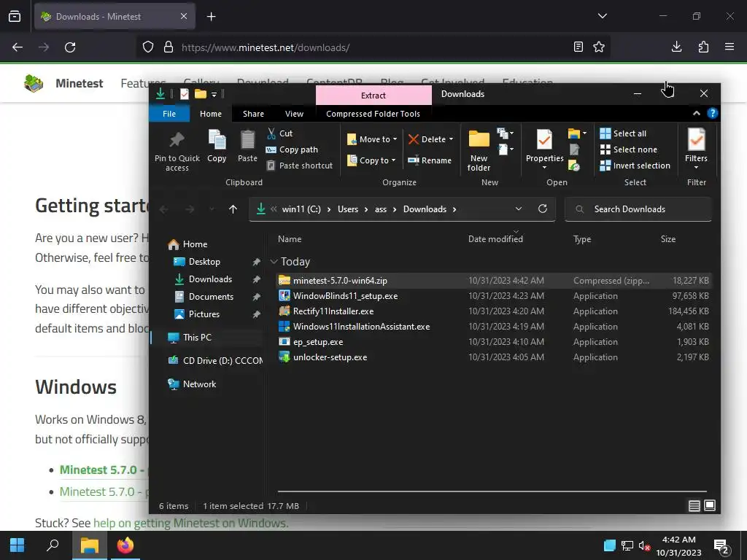Viewport: 747px width, 560px height.
Task: Open Explorer help with question mark icon
Action: (712, 113)
